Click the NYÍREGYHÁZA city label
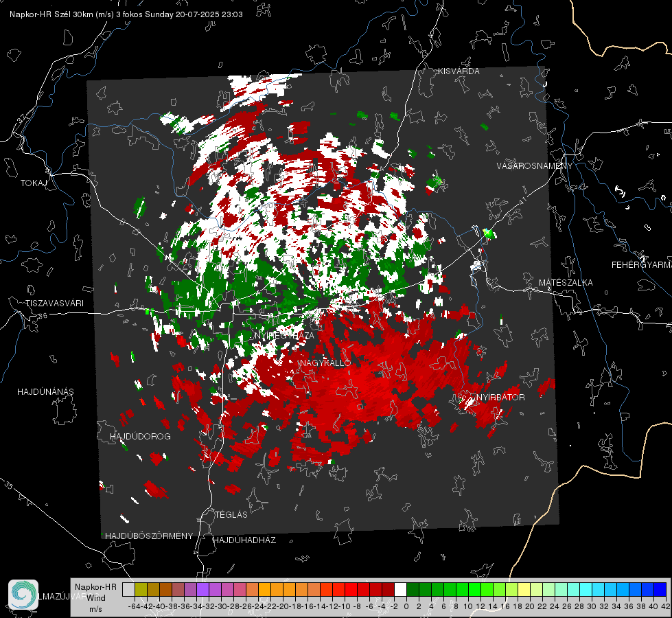Image resolution: width=672 pixels, height=618 pixels. [x=284, y=335]
